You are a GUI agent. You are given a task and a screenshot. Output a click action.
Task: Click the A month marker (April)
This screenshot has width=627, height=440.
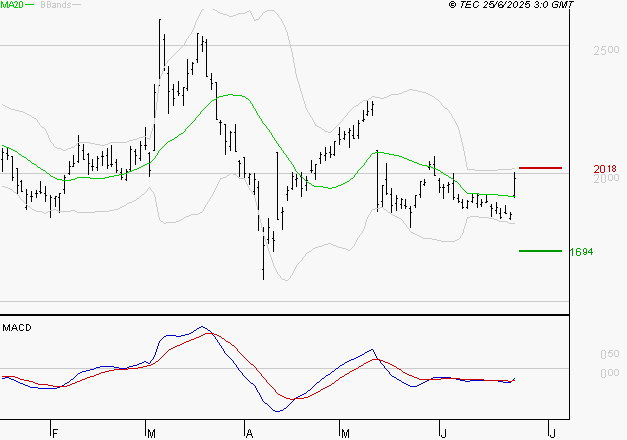point(250,434)
